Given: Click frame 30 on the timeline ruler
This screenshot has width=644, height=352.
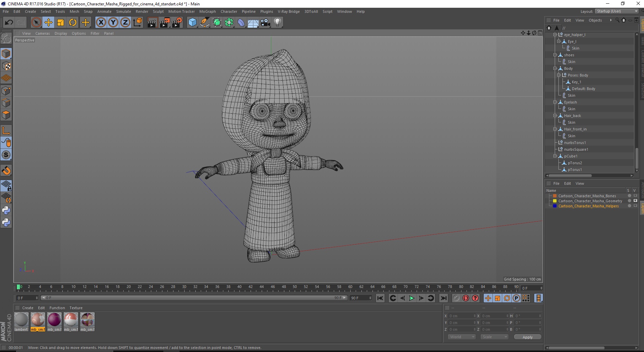Looking at the screenshot, I should coord(184,287).
